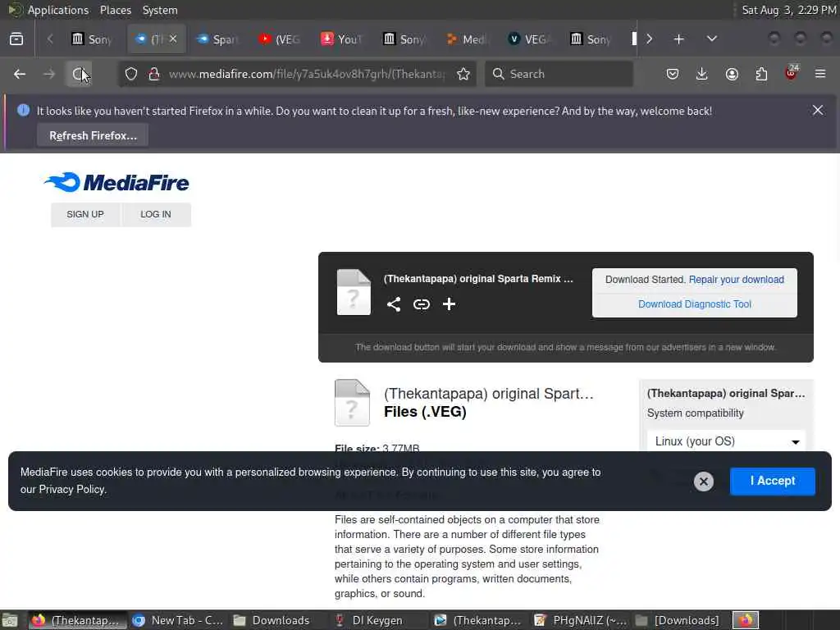Click the disabled forward navigation arrow
This screenshot has width=840, height=630.
pyautogui.click(x=49, y=74)
